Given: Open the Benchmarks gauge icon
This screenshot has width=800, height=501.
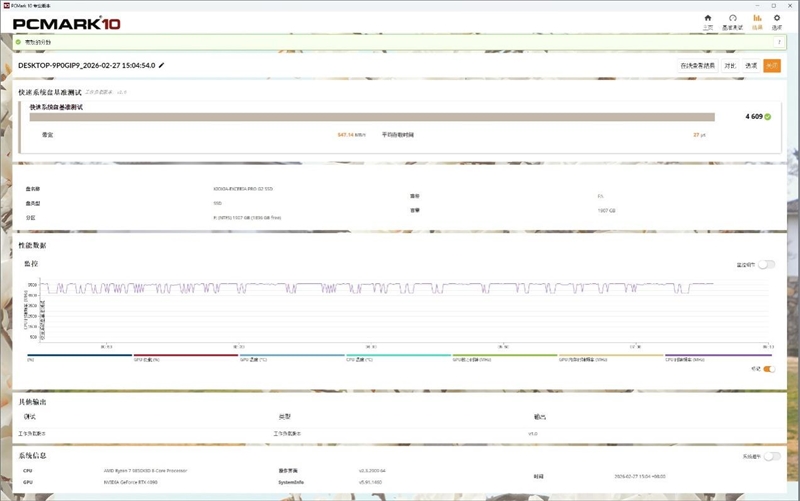Looking at the screenshot, I should click(x=732, y=18).
